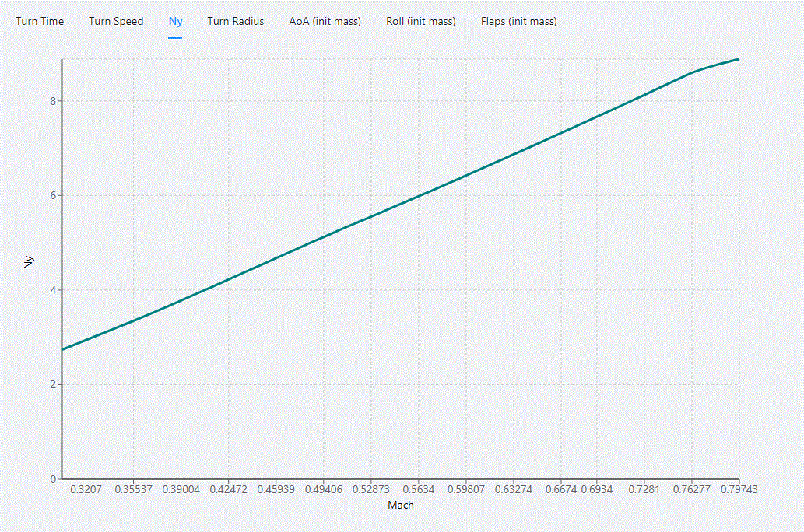
Task: Click x-axis label 0.63274
Action: (513, 489)
